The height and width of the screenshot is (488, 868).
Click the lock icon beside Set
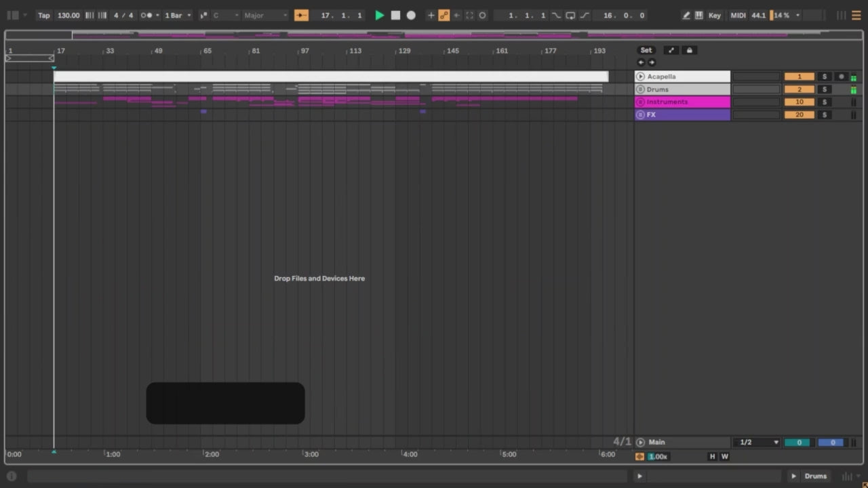pyautogui.click(x=689, y=50)
